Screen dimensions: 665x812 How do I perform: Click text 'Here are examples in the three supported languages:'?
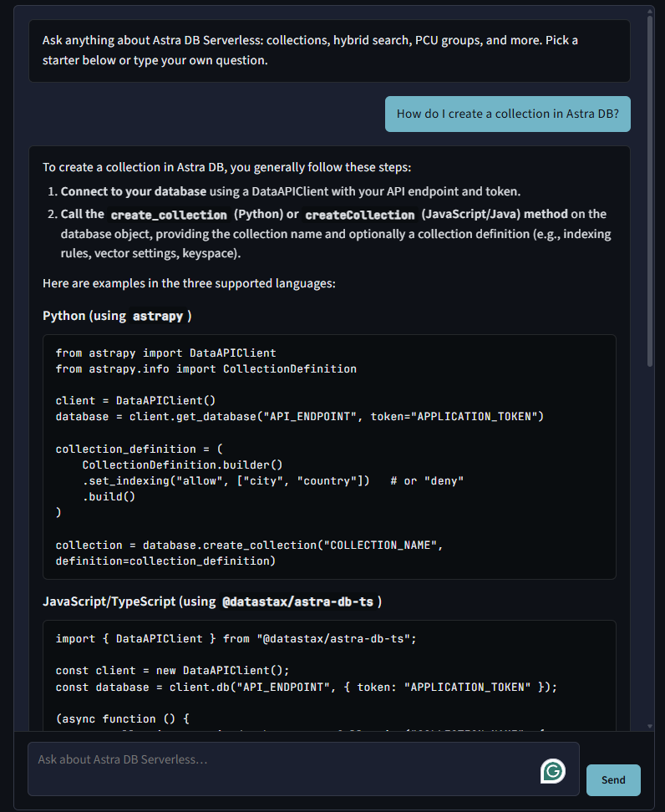(x=189, y=284)
